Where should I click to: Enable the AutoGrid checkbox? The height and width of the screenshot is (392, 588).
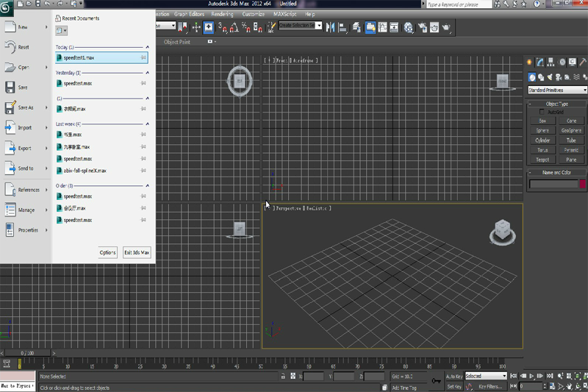pyautogui.click(x=542, y=112)
